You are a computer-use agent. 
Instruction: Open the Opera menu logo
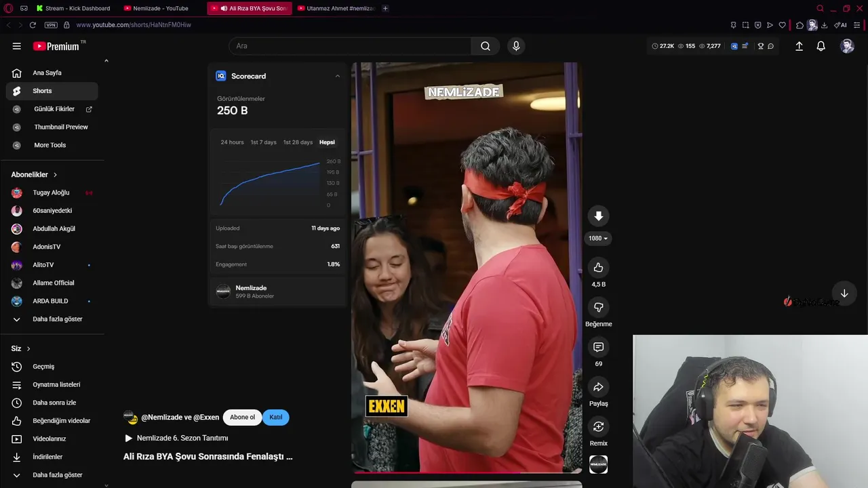point(8,8)
